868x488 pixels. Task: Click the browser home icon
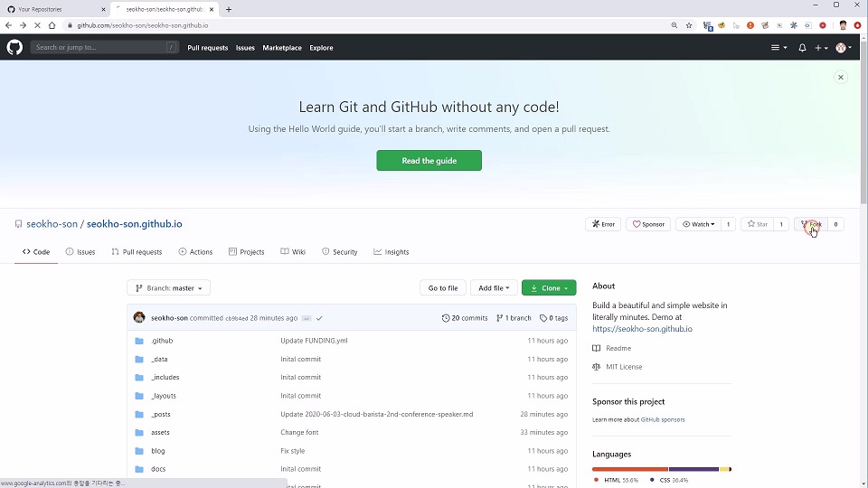(x=52, y=25)
